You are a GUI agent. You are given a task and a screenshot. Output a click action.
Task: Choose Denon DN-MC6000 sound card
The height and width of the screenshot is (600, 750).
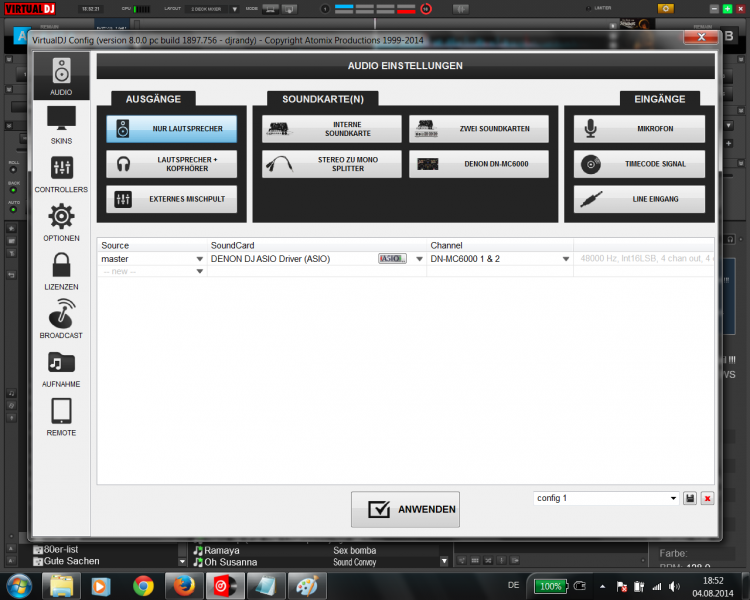(x=479, y=164)
